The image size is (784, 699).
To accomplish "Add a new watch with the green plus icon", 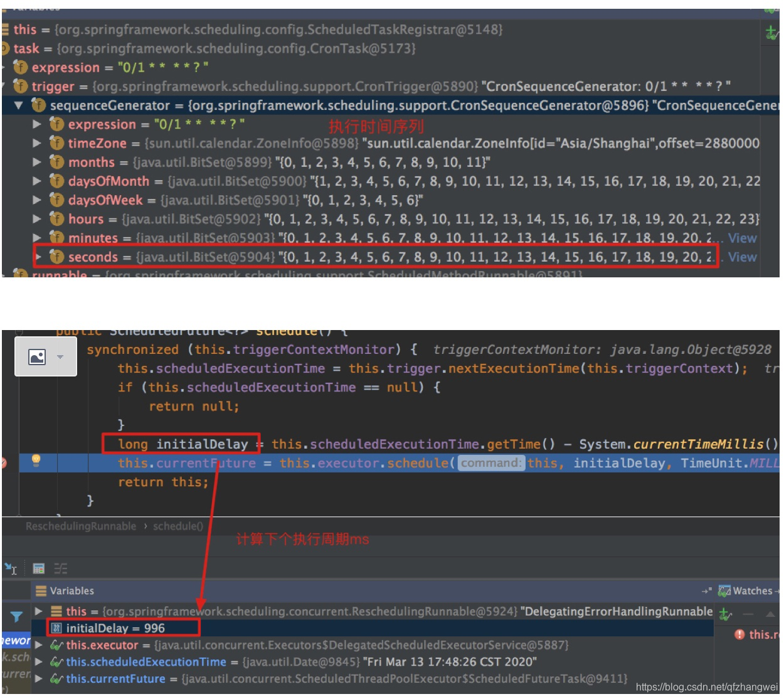I will (723, 614).
